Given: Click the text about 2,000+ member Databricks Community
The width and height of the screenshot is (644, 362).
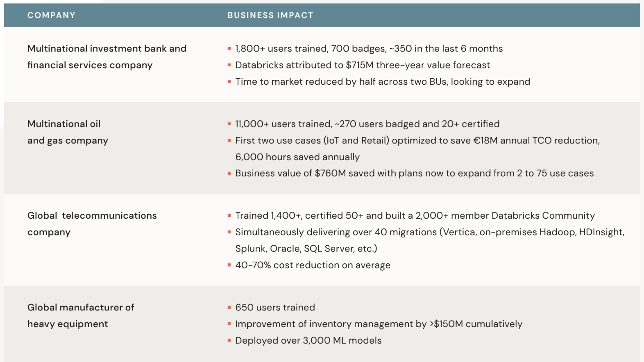Looking at the screenshot, I should tap(415, 216).
